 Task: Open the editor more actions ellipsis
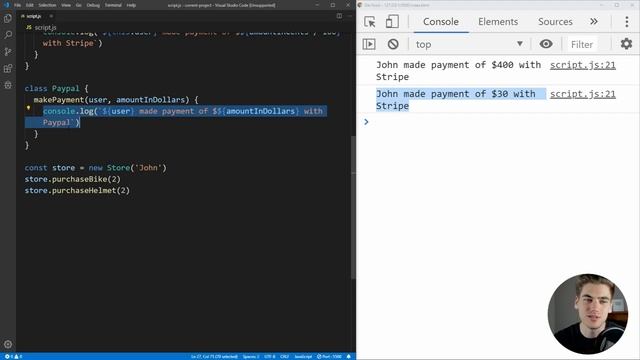tap(350, 16)
